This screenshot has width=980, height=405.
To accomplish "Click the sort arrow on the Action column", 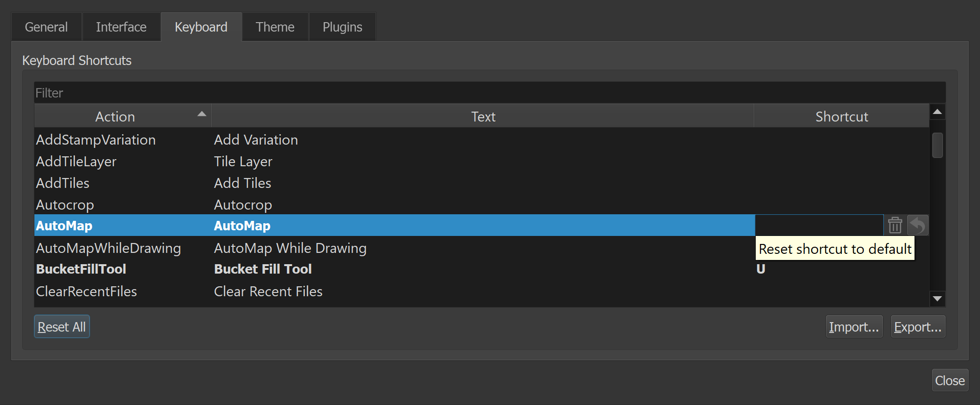I will (202, 113).
